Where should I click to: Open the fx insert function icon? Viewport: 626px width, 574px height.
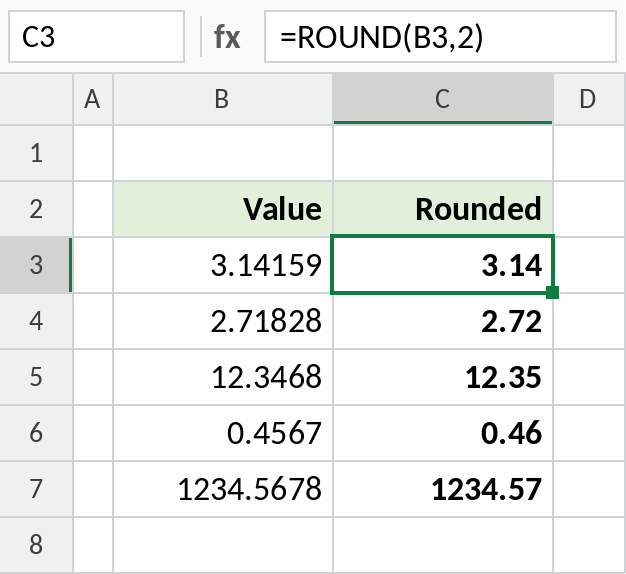227,37
